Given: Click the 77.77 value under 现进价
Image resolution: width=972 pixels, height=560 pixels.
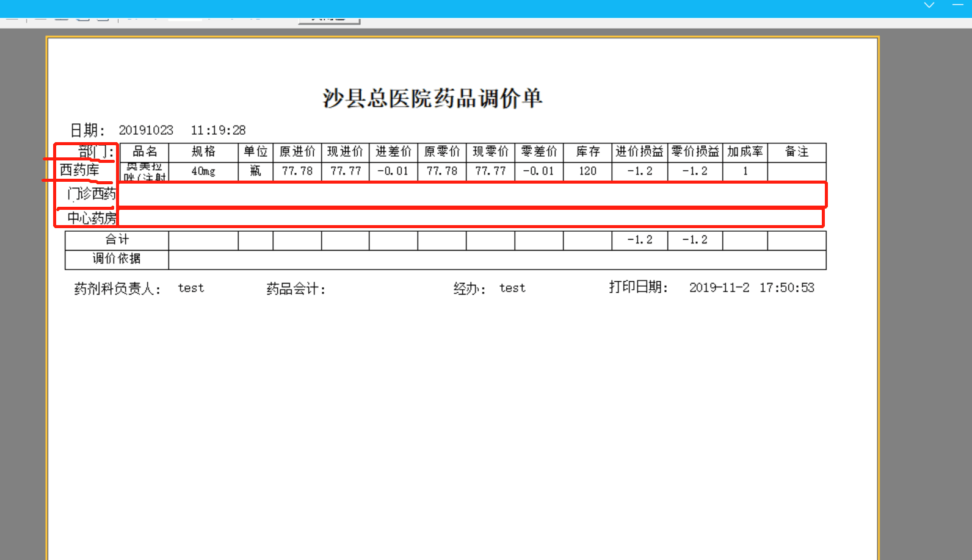Looking at the screenshot, I should tap(346, 171).
